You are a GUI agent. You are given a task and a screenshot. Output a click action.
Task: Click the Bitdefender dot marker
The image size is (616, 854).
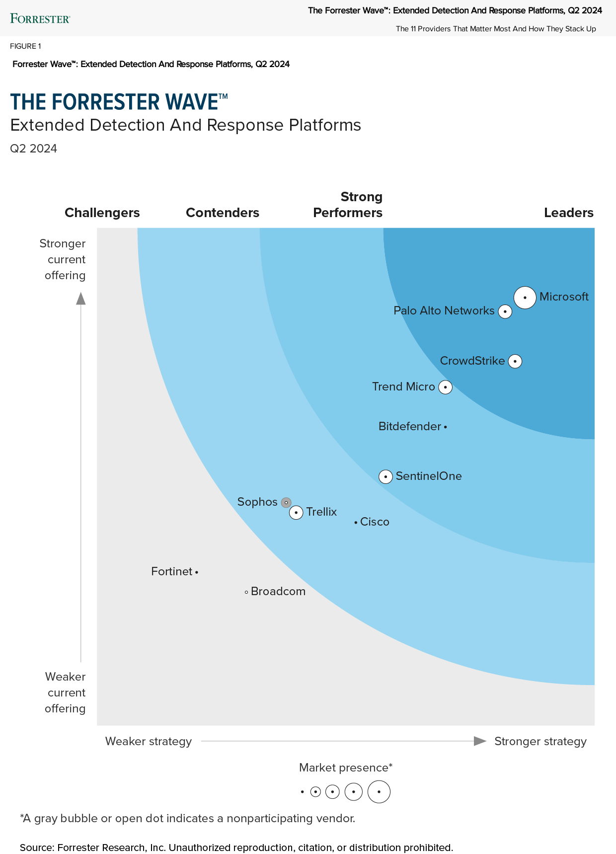pyautogui.click(x=445, y=427)
